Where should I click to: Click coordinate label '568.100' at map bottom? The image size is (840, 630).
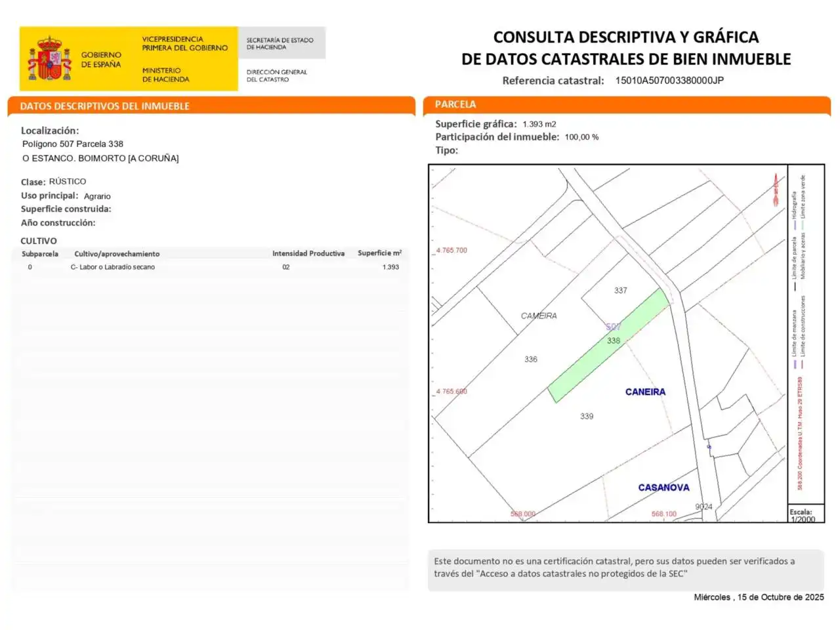[663, 514]
